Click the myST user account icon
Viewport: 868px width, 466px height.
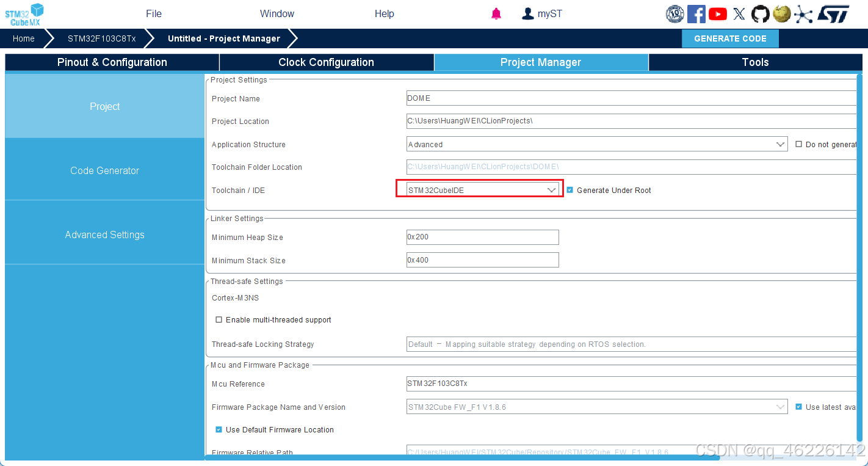click(528, 13)
